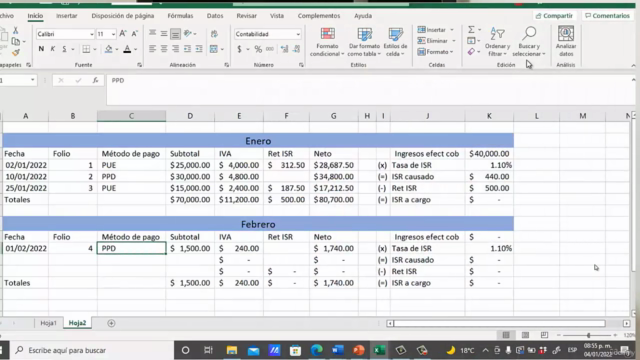Viewport: 640px width, 360px height.
Task: Apply thousands separator style
Action: tap(270, 49)
